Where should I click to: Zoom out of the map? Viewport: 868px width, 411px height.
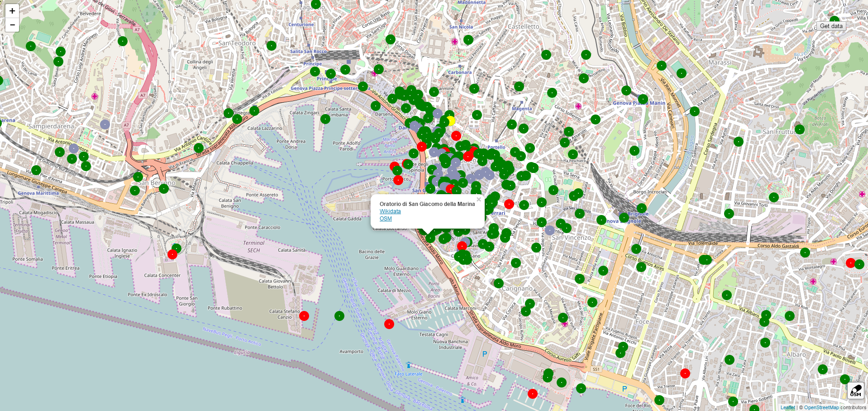coord(12,25)
